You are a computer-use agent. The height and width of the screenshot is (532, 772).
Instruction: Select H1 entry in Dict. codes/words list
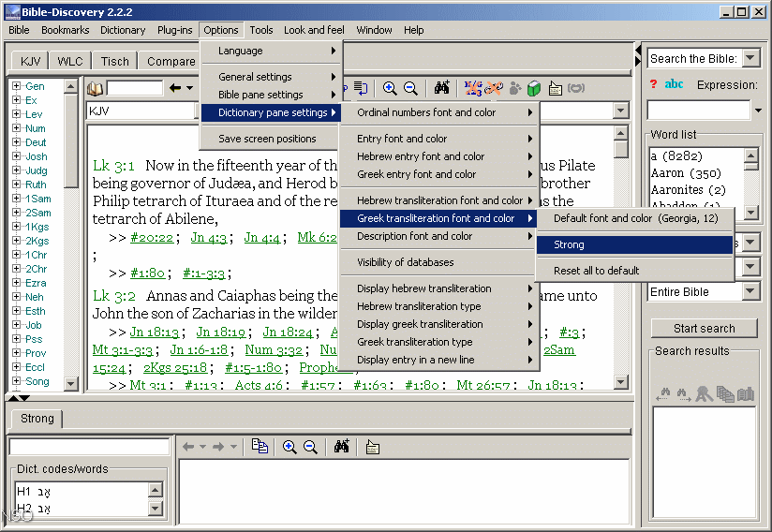pyautogui.click(x=34, y=491)
